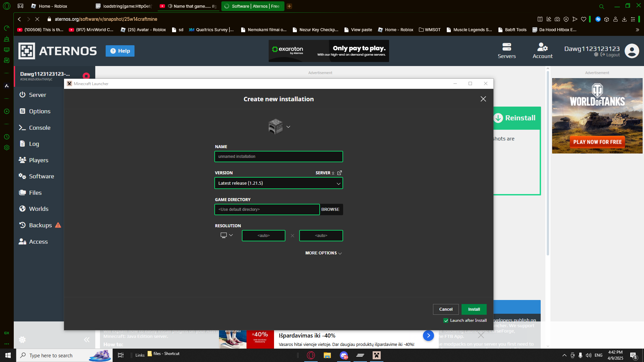
Task: Click the Backups history icon in sidebar
Action: pyautogui.click(x=22, y=225)
